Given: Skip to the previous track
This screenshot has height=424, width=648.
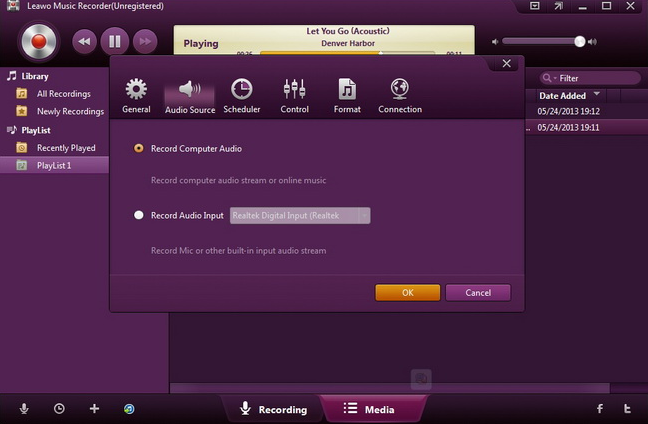Looking at the screenshot, I should [x=84, y=41].
